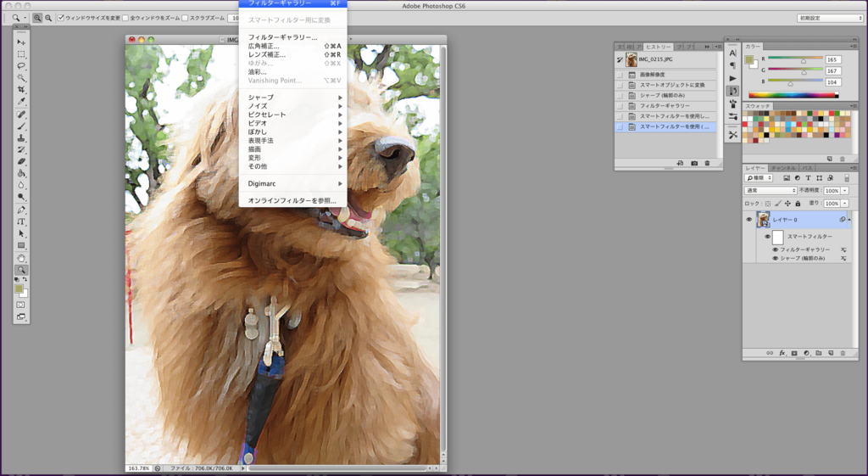
Task: Switch to チャンネル tab
Action: [783, 168]
